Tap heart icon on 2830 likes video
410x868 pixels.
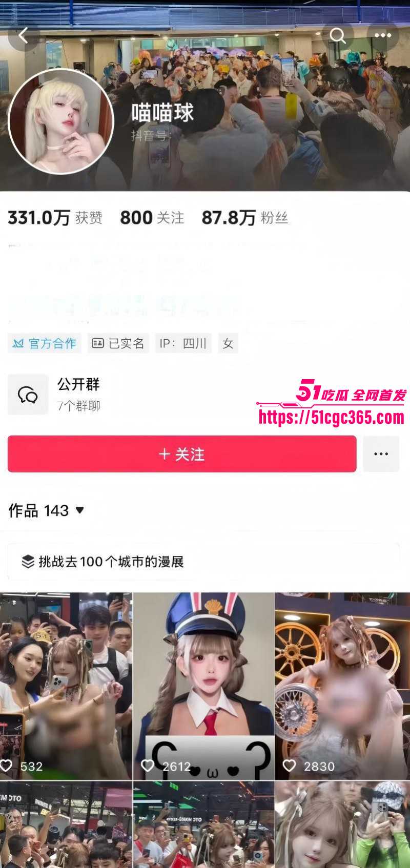(x=290, y=766)
